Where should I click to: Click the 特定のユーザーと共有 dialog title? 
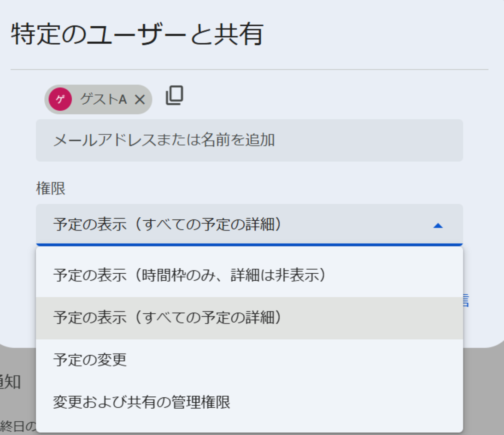(137, 34)
